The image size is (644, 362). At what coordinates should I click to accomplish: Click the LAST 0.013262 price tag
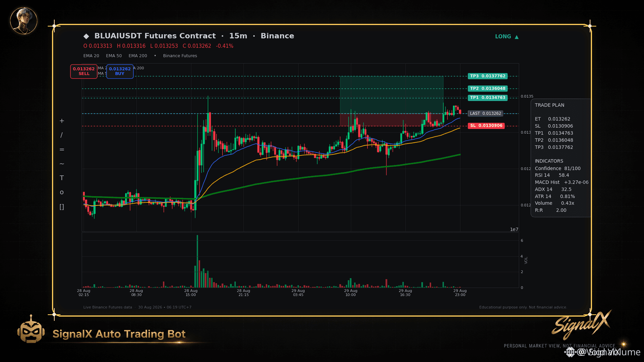tap(485, 113)
